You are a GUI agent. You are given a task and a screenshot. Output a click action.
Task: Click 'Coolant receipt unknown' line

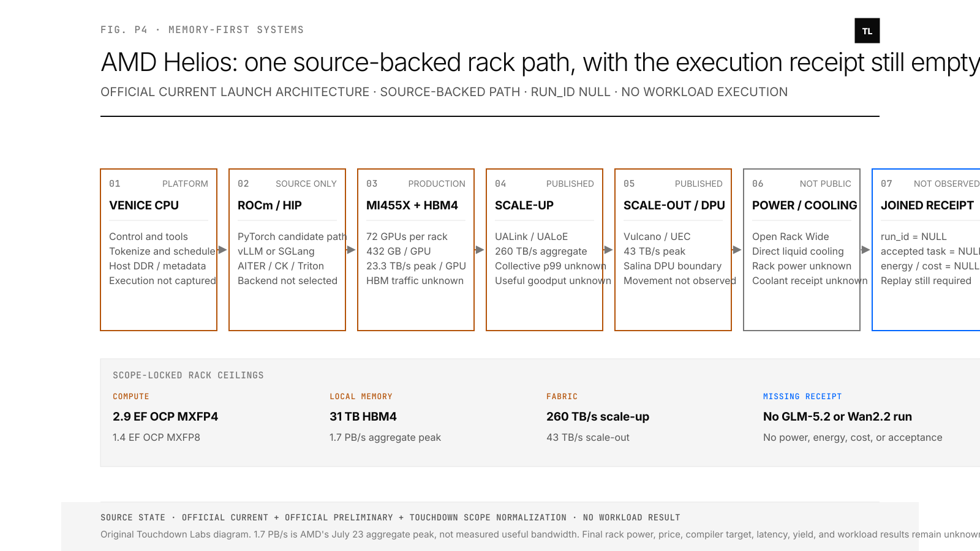(810, 280)
